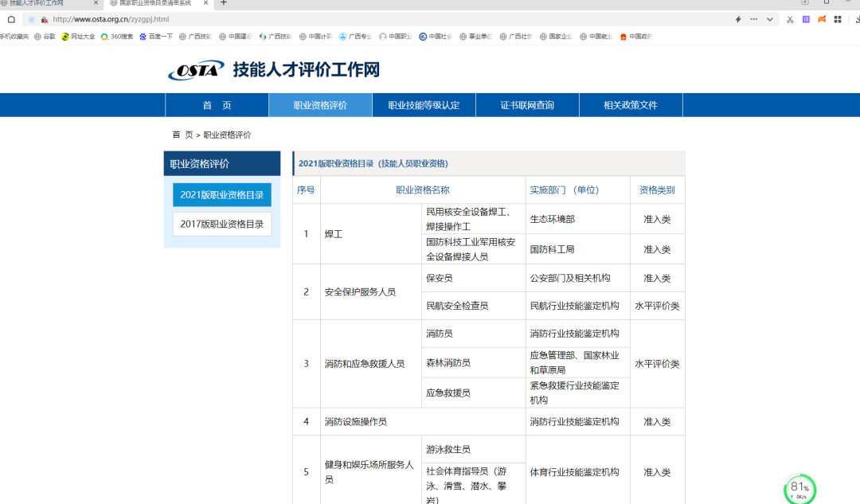Click the 首页 breadcrumb link
The height and width of the screenshot is (504, 860).
tap(182, 135)
